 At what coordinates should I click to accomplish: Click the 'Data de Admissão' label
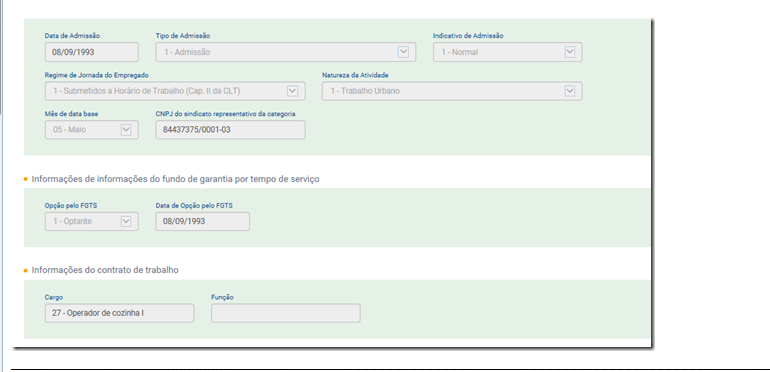(x=72, y=36)
